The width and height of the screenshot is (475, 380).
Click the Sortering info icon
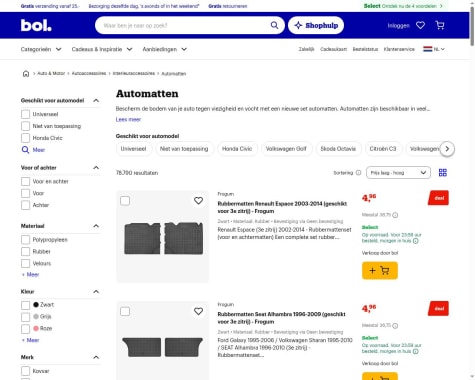[x=358, y=173]
